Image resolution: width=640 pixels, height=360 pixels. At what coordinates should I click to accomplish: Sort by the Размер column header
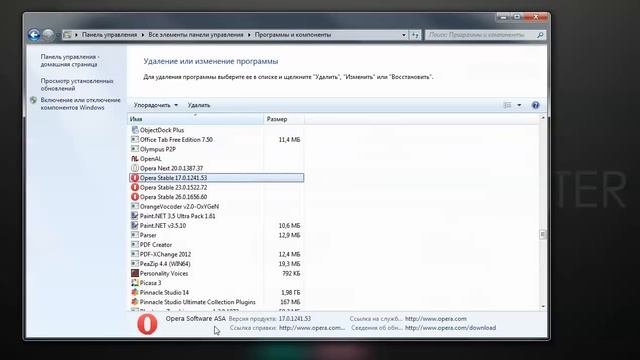(284, 119)
